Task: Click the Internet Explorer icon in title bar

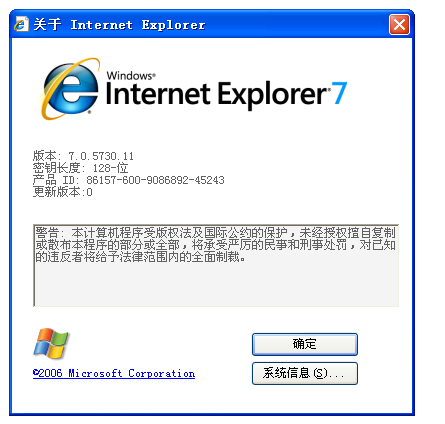Action: pos(21,24)
